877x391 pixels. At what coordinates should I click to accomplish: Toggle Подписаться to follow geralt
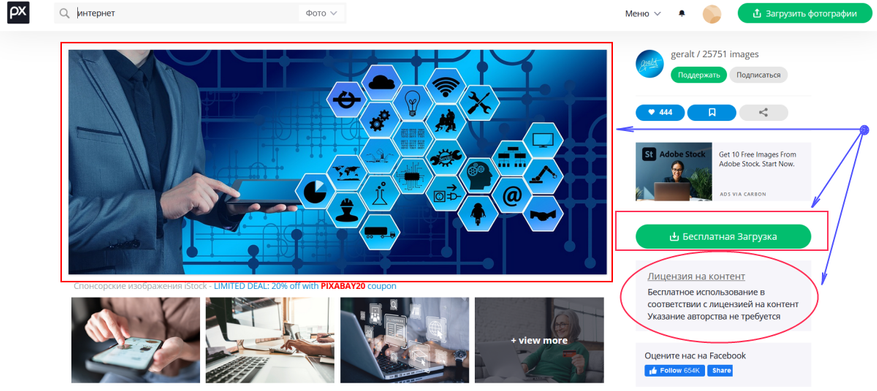click(758, 74)
